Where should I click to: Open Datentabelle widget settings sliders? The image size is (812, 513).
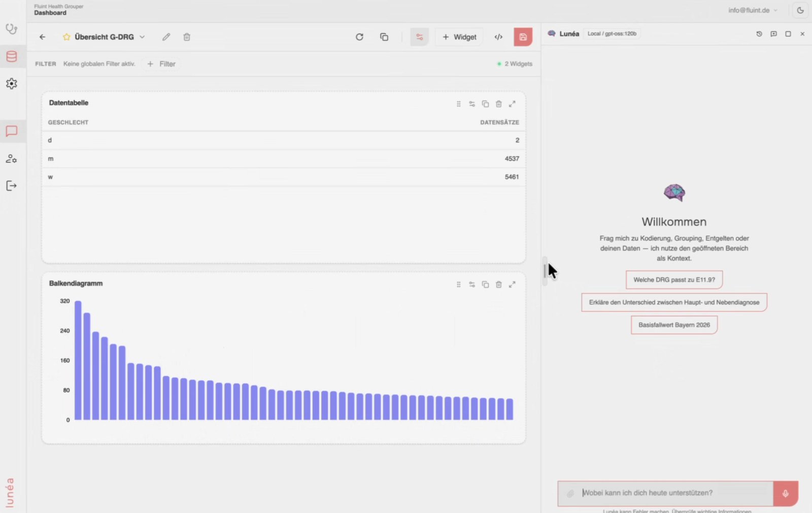(x=472, y=104)
